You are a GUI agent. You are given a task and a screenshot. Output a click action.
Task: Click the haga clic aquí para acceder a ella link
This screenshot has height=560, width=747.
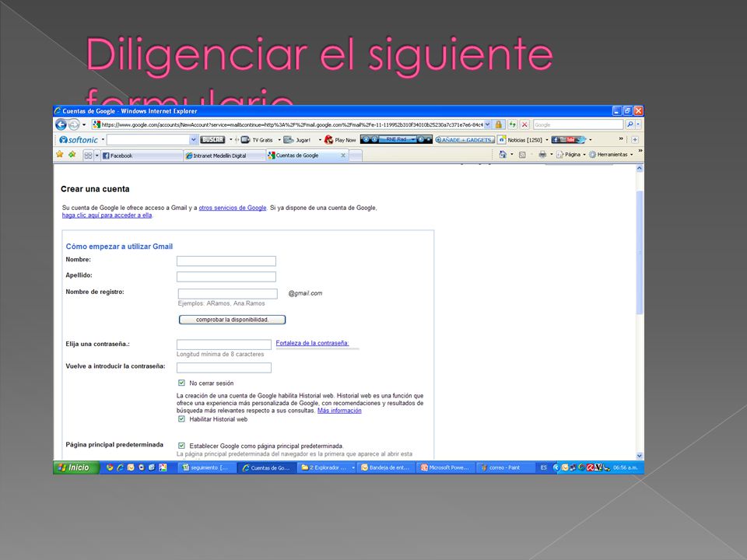coord(107,215)
